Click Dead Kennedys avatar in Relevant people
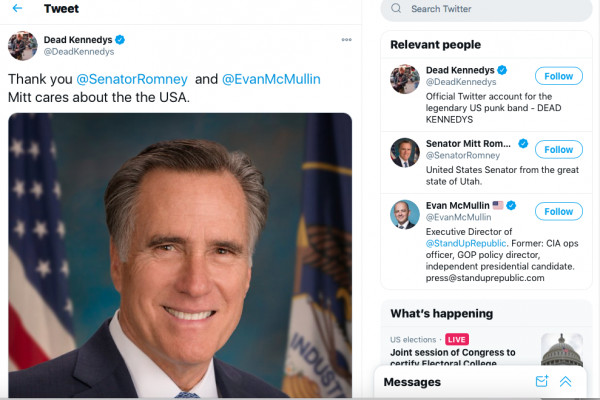This screenshot has width=600, height=400. (405, 79)
